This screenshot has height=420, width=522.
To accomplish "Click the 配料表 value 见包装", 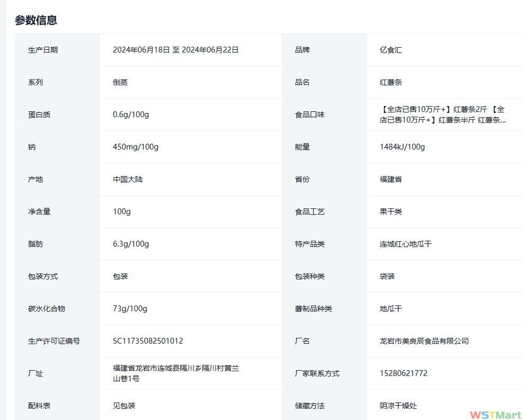I will point(124,406).
